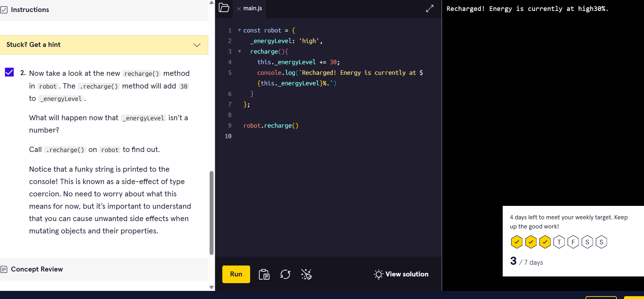The height and width of the screenshot is (299, 644).
Task: Click View solution link
Action: point(407,274)
